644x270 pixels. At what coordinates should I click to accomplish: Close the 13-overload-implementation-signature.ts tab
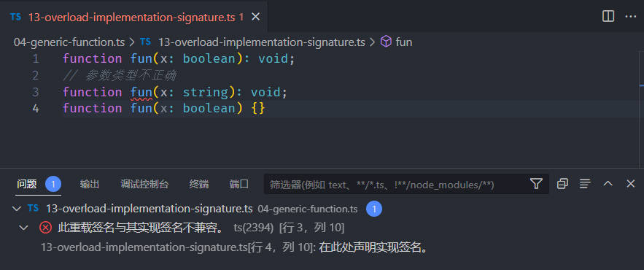pyautogui.click(x=255, y=17)
